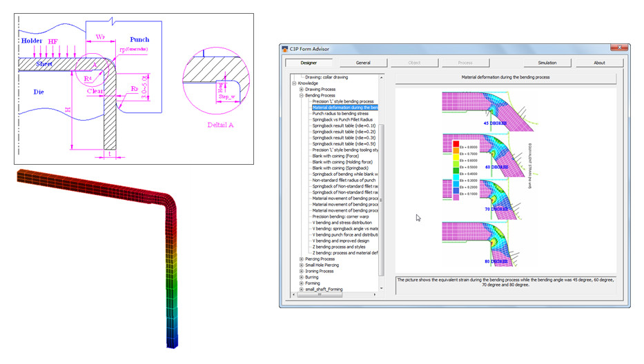Click the C3P Form Advisor title bar icon
The image size is (644, 364).
tap(285, 48)
